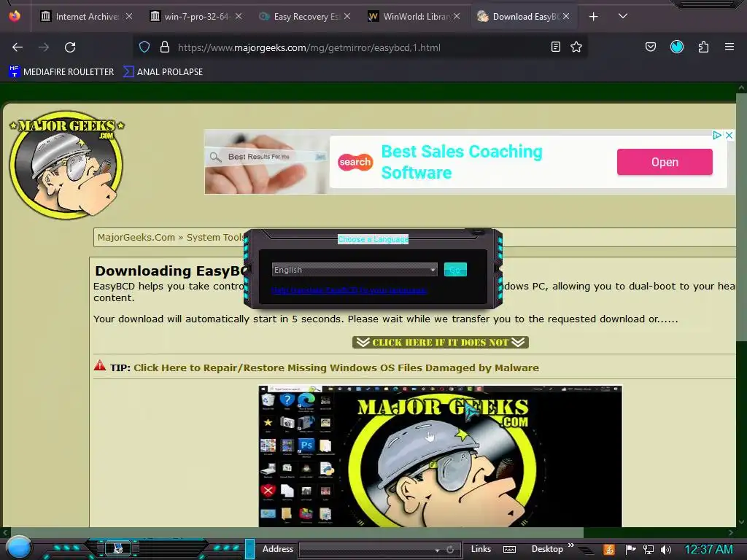The width and height of the screenshot is (747, 560).
Task: Toggle reader view icon in address bar
Action: pyautogui.click(x=555, y=47)
